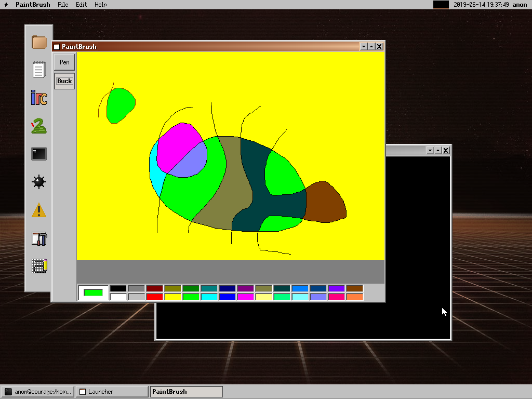This screenshot has width=532, height=399.
Task: Pick the cyan swatch
Action: click(x=209, y=297)
